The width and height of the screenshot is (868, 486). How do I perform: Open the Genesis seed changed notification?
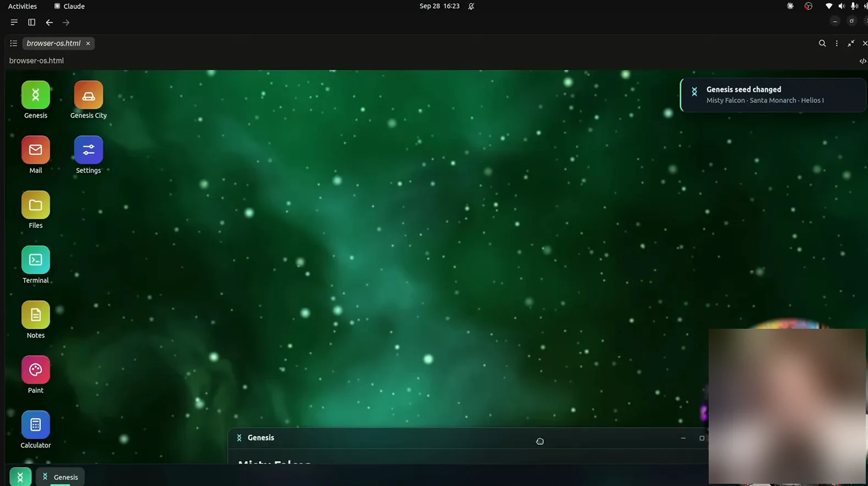pos(774,95)
